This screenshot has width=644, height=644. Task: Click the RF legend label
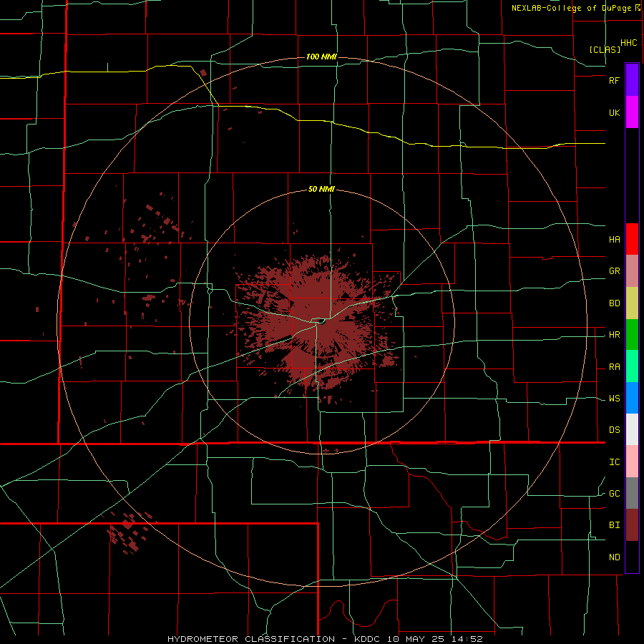click(614, 80)
